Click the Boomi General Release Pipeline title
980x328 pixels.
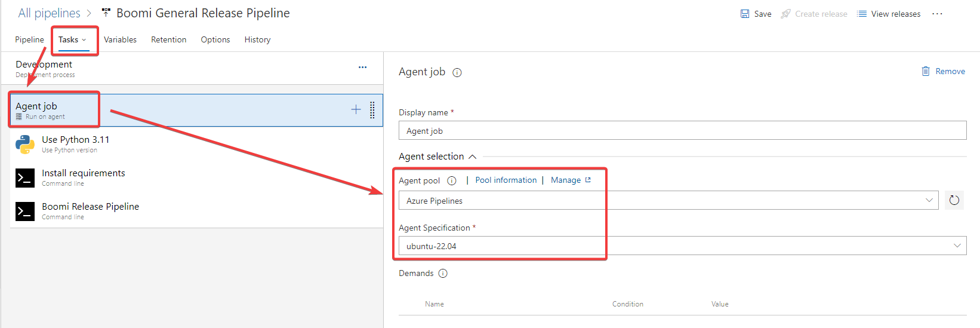click(x=203, y=13)
